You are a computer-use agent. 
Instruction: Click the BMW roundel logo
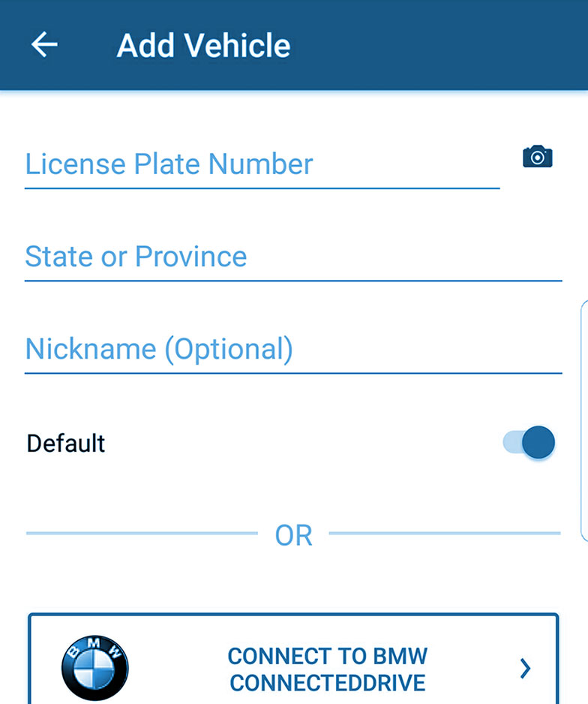94,668
